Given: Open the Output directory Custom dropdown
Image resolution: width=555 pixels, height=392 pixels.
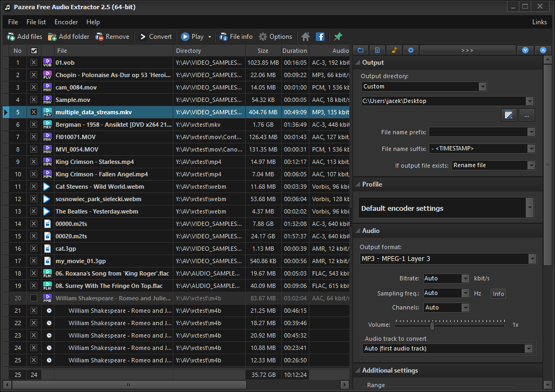Looking at the screenshot, I should click(483, 87).
